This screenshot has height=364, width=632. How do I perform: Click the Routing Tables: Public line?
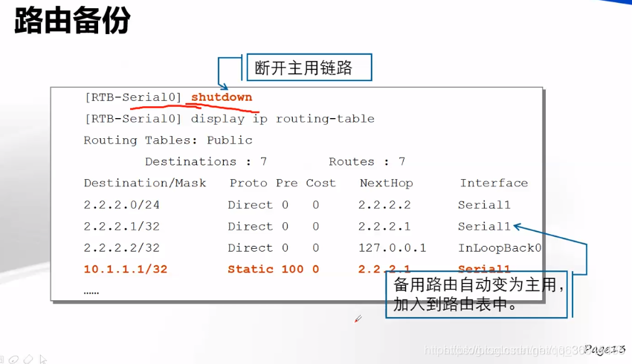[168, 140]
